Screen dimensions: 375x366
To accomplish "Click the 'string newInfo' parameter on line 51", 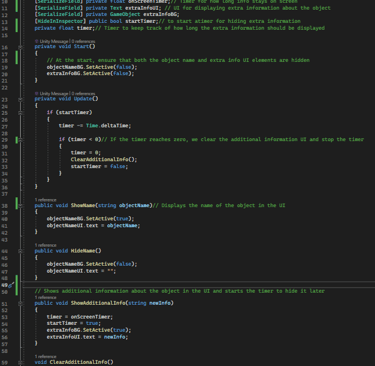I will click(149, 303).
